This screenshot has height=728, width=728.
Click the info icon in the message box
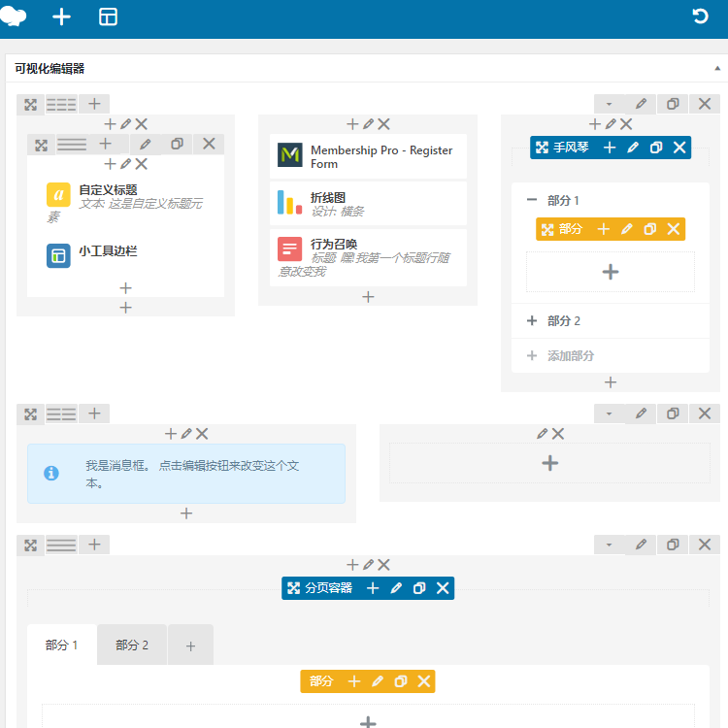tap(51, 473)
